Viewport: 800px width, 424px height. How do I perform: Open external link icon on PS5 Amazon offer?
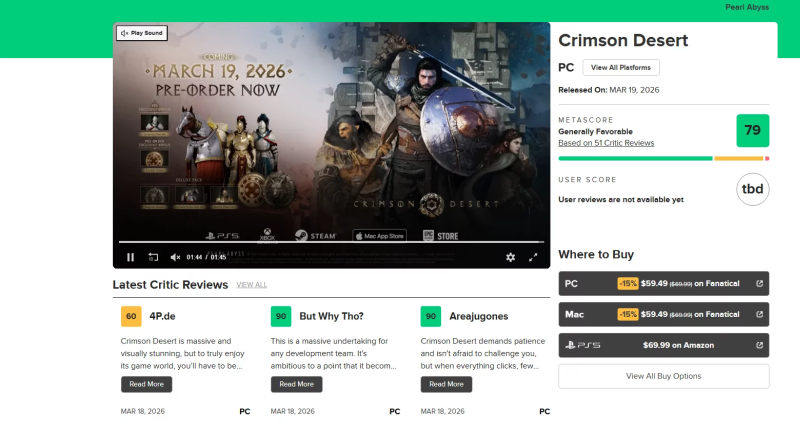[759, 345]
